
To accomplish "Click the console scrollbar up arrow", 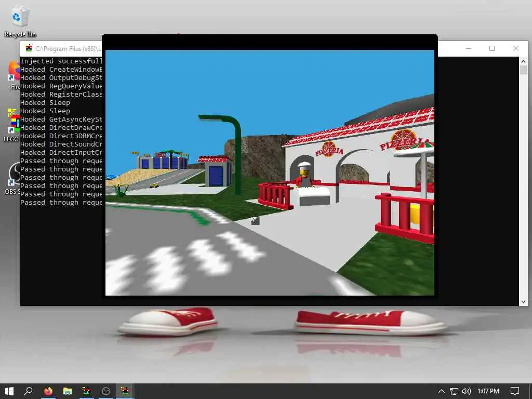I will tap(523, 61).
